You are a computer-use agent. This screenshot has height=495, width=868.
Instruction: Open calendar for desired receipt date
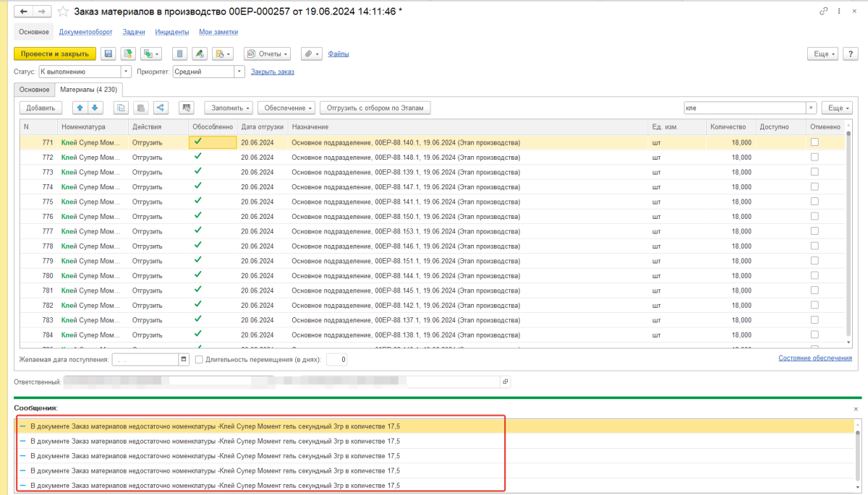(x=184, y=359)
